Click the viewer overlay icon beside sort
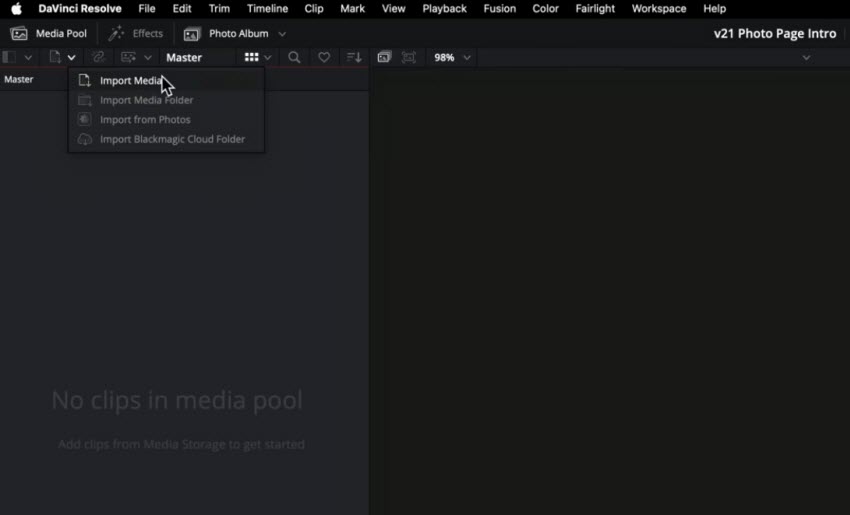The width and height of the screenshot is (850, 515). tap(384, 57)
